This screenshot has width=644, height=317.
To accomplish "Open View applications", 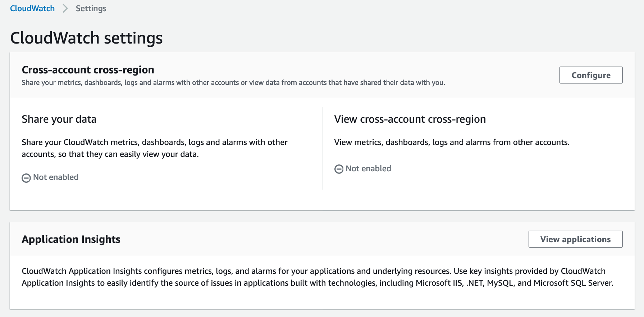I will (x=575, y=239).
